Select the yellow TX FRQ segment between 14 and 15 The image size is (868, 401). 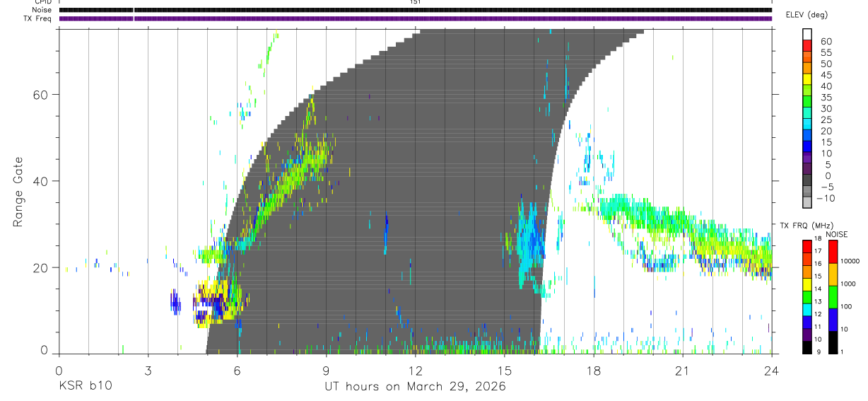click(x=807, y=283)
